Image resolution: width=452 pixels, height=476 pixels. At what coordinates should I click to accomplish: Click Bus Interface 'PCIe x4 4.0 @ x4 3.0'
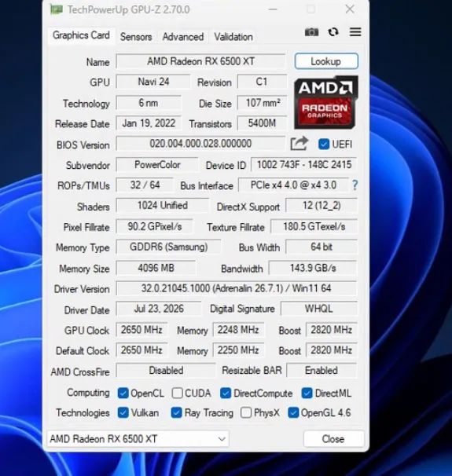click(x=293, y=185)
